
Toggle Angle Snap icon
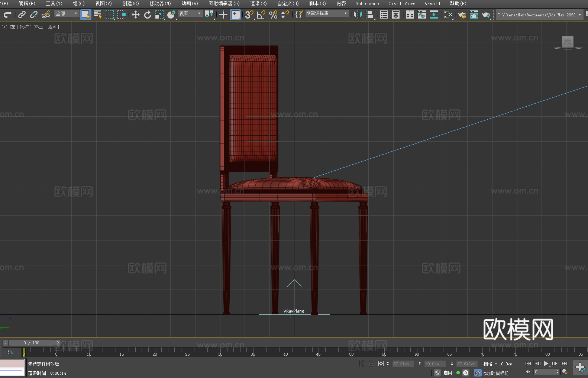click(261, 14)
